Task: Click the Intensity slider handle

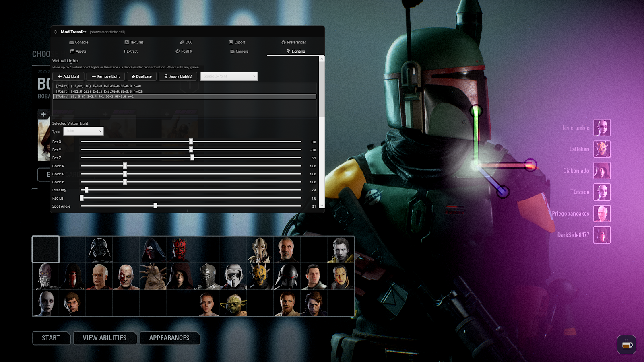Action: point(87,190)
